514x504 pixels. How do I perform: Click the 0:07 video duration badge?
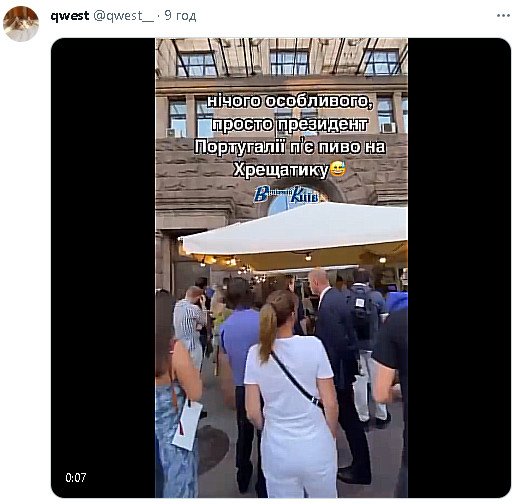coord(76,477)
